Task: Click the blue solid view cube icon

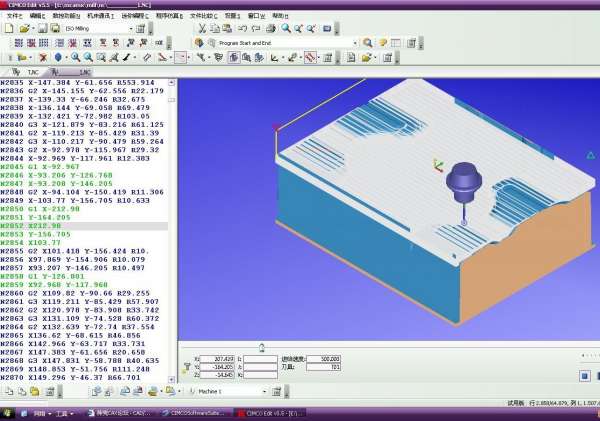Action: coord(58,58)
